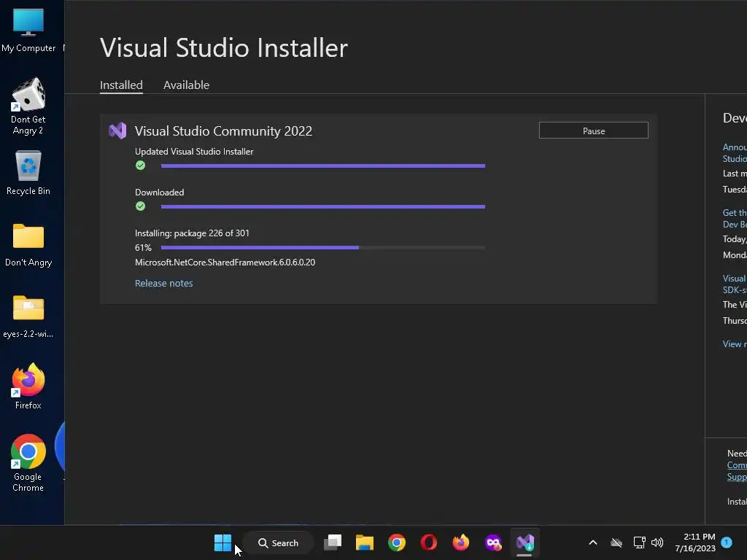Click the Visual Studio Installer heading
Screen dimensions: 747x560
(223, 47)
